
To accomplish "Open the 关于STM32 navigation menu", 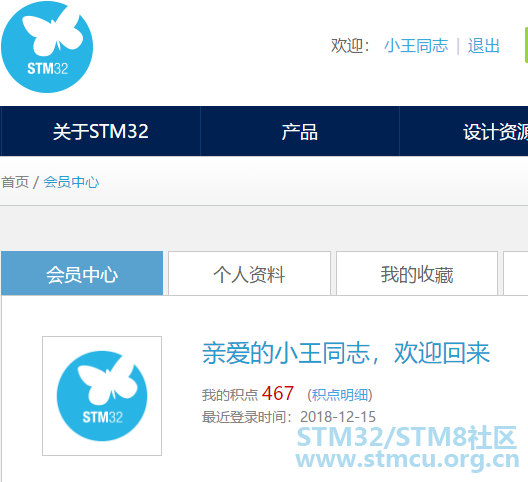I will click(100, 131).
